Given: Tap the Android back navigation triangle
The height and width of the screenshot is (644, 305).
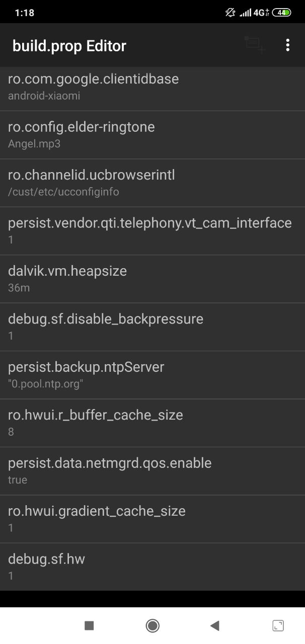Looking at the screenshot, I should pos(215,625).
